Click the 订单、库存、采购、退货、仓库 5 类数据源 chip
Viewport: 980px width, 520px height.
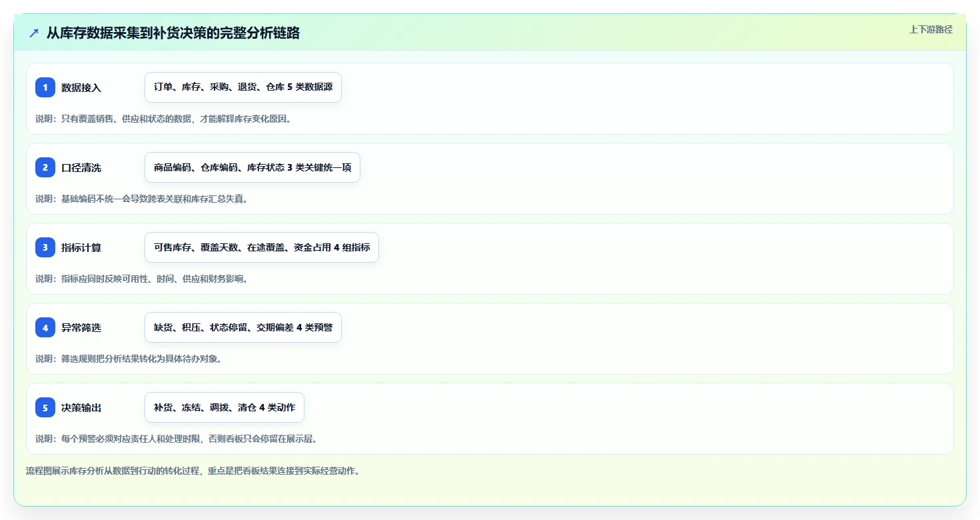point(243,87)
